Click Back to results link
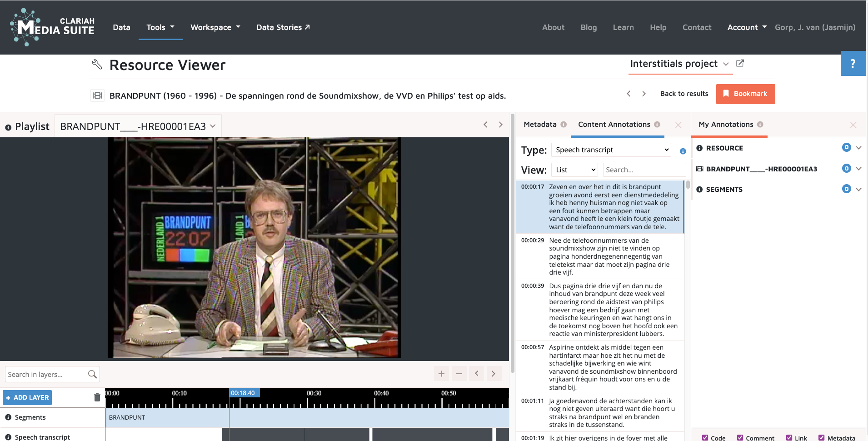 [x=684, y=94]
